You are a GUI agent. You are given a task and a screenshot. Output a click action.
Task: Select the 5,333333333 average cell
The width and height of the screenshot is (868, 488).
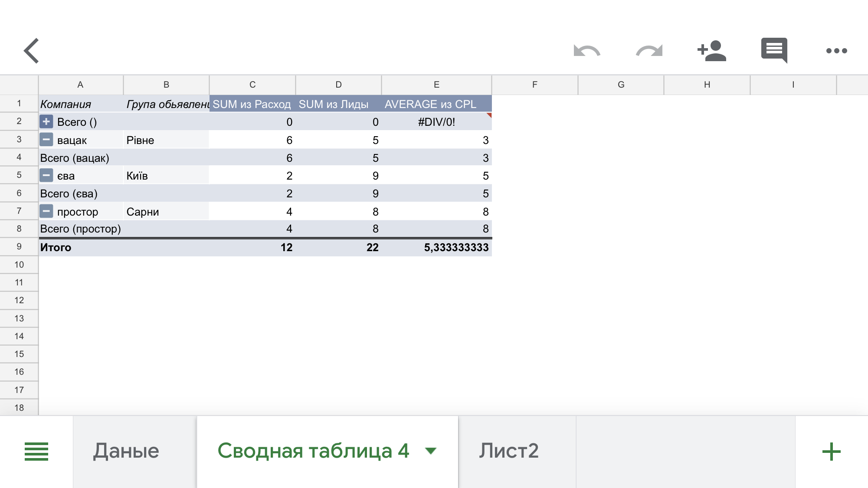[x=436, y=247]
